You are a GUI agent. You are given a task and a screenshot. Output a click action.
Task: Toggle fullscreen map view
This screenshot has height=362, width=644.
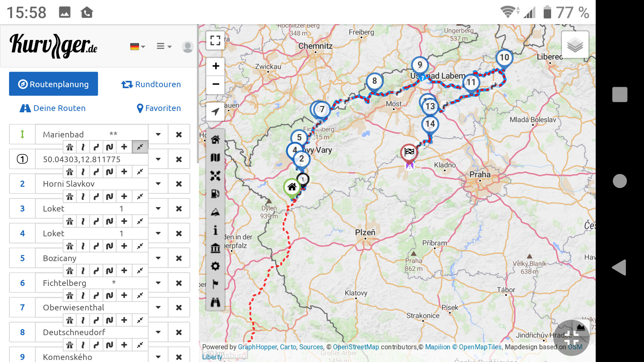215,41
